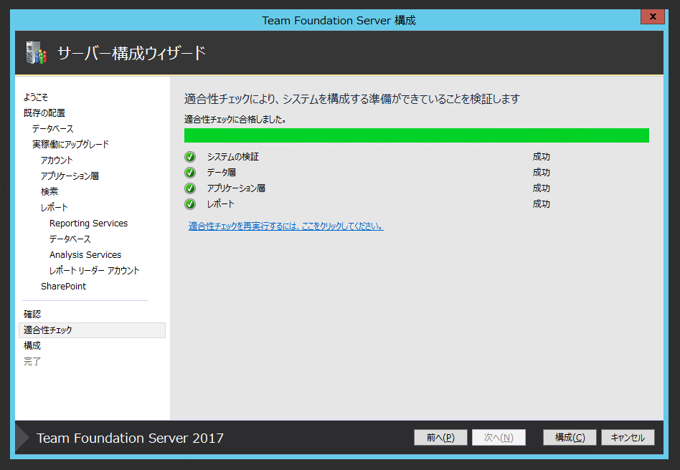
Task: Open the Reporting Services page
Action: pyautogui.click(x=88, y=223)
